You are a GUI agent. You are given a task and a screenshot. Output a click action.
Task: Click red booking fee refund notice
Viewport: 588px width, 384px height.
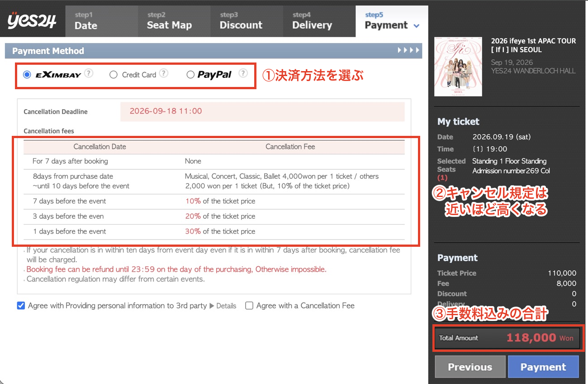pyautogui.click(x=176, y=269)
